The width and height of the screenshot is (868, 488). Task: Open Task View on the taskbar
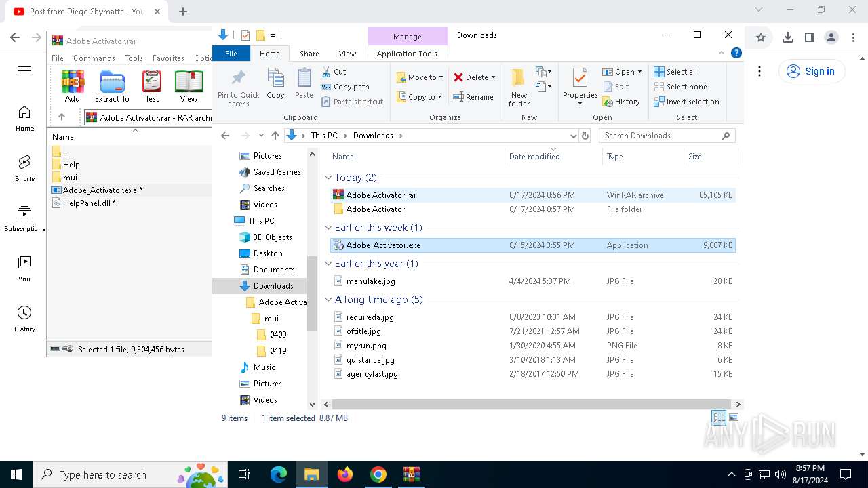click(x=244, y=474)
